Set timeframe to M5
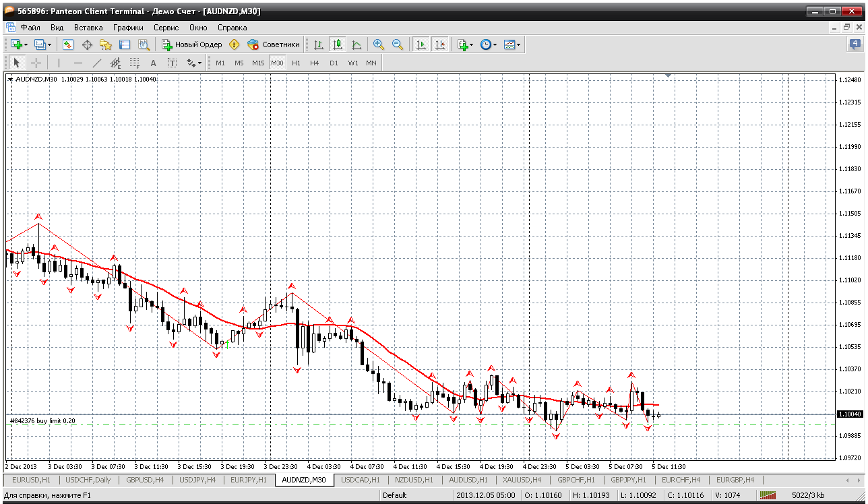This screenshot has height=504, width=868. tap(239, 63)
